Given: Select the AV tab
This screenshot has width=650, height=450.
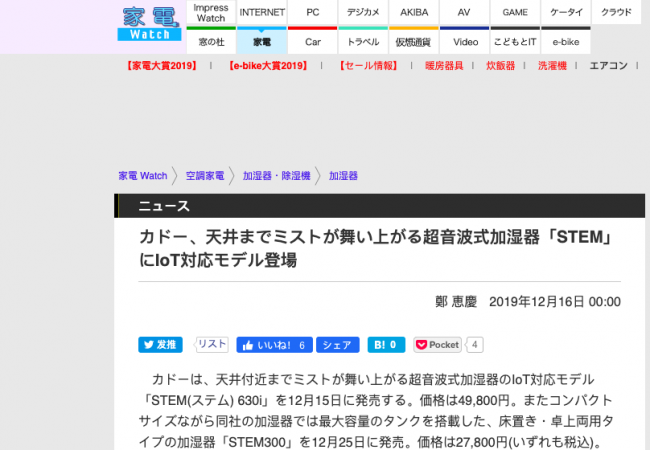Looking at the screenshot, I should (x=464, y=13).
